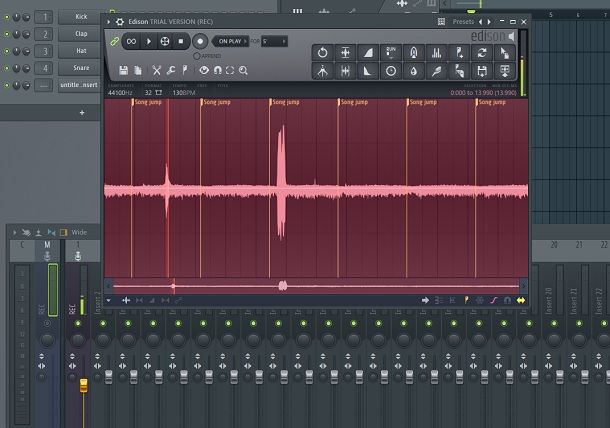The image size is (610, 428).
Task: Select the Snare channel button
Action: [x=81, y=68]
